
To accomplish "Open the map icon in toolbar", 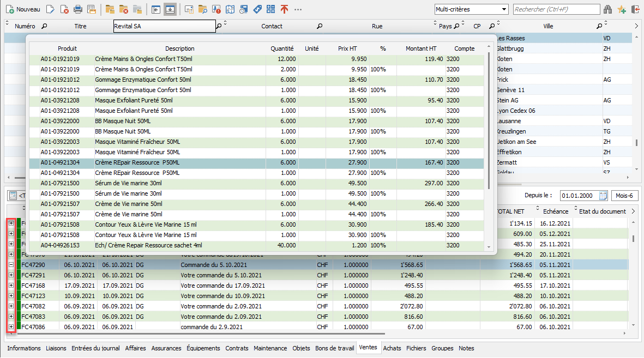I will pyautogui.click(x=230, y=9).
